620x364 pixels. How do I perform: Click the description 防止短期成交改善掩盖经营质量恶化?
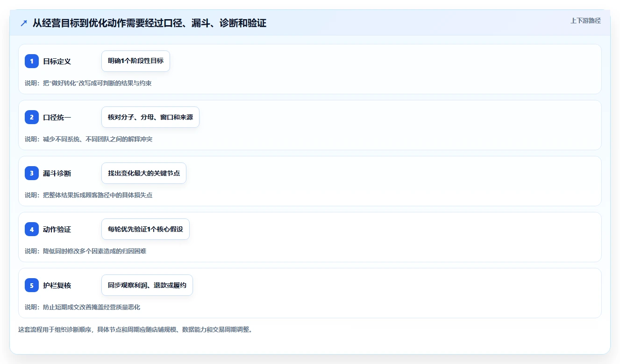tap(92, 307)
